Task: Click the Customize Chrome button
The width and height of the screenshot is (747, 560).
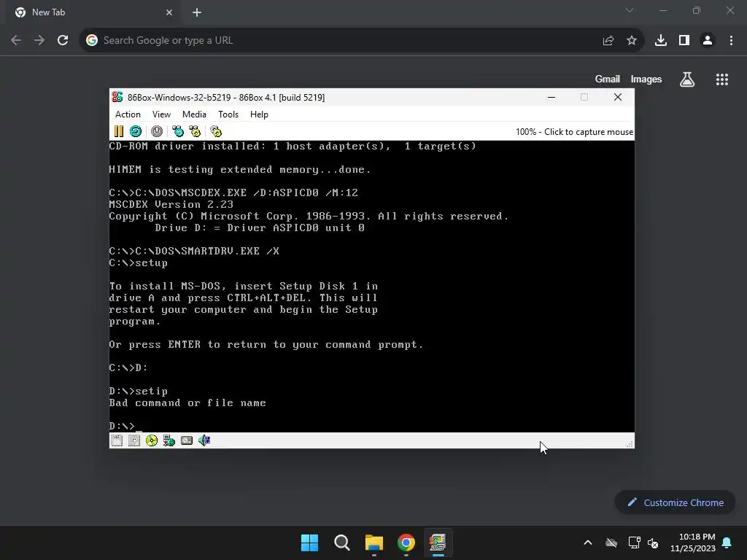Action: click(675, 502)
